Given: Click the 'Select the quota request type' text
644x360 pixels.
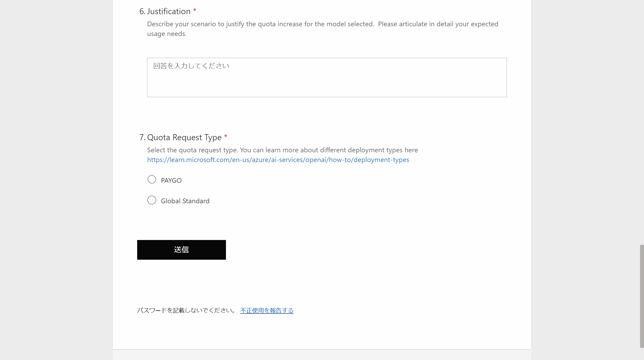Looking at the screenshot, I should pos(282,150).
